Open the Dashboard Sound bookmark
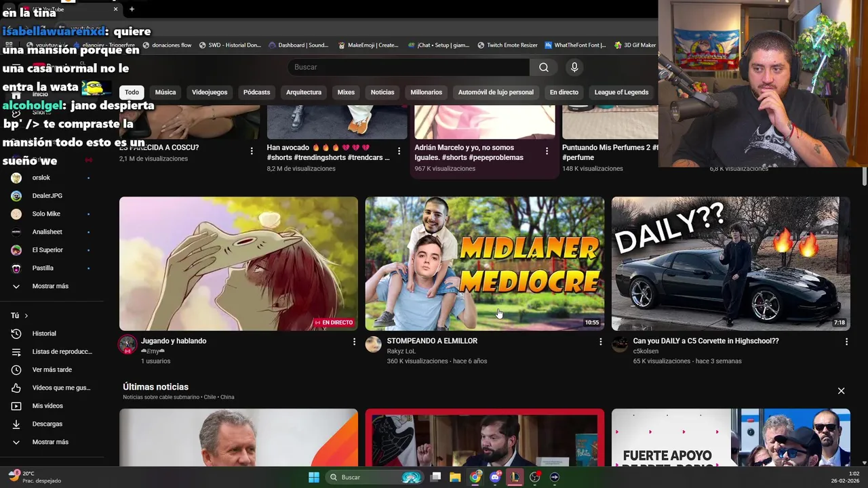This screenshot has height=488, width=868. (x=298, y=45)
